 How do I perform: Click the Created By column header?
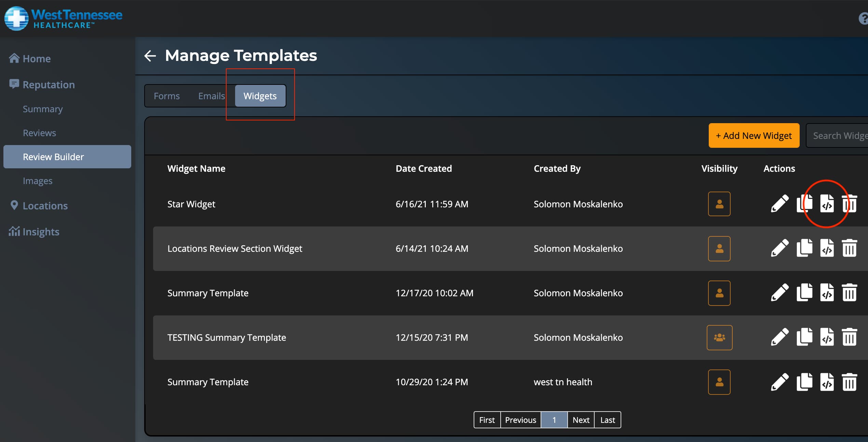(557, 168)
